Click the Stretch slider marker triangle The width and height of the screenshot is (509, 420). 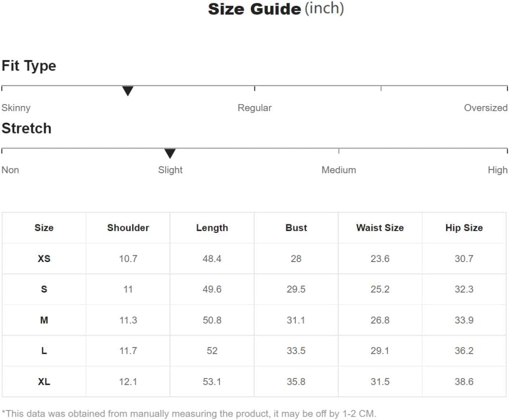coord(170,153)
